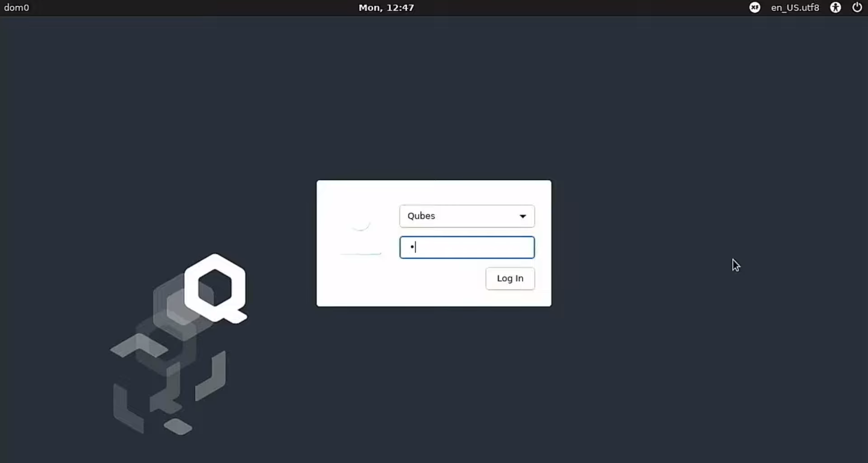Screen dimensions: 868x463
Task: Click the dom0 hostname label
Action: tap(16, 8)
